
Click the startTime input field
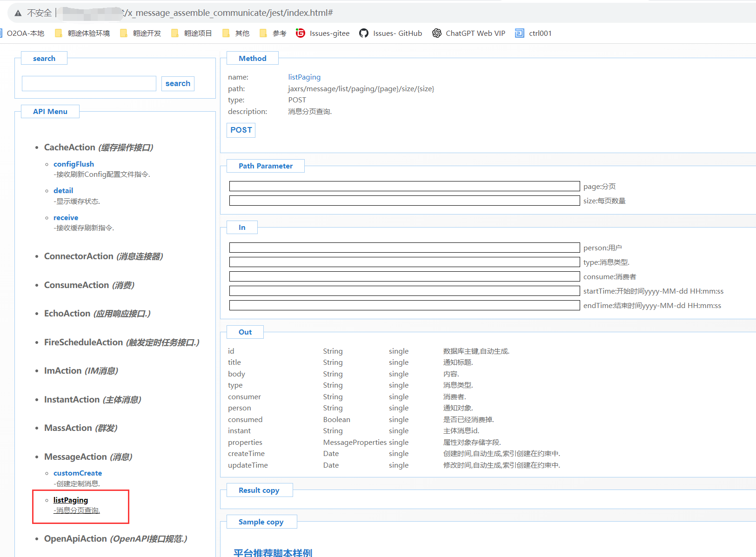pyautogui.click(x=404, y=291)
